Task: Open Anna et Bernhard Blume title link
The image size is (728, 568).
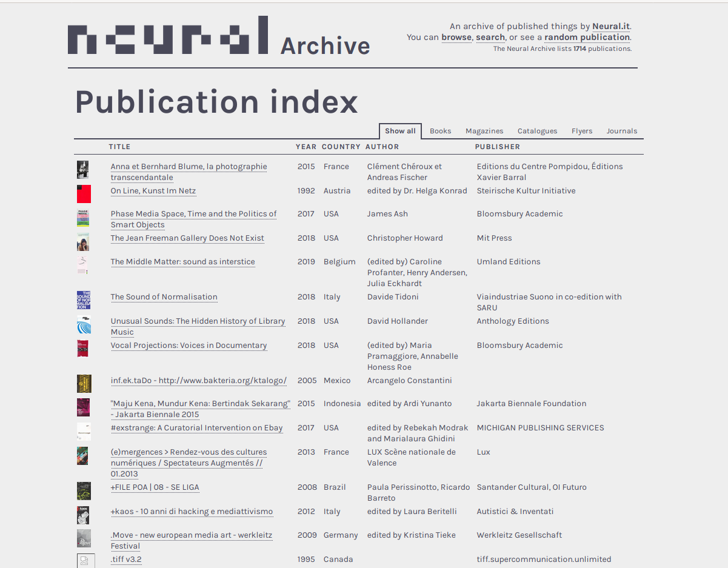Action: click(189, 172)
